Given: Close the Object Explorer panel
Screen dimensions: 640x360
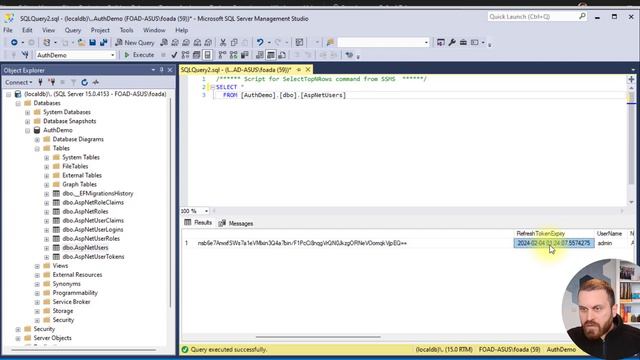Looking at the screenshot, I should coord(170,70).
